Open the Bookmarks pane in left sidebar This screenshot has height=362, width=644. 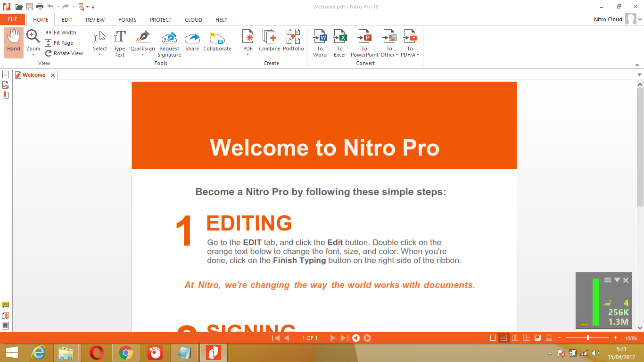pos(6,95)
